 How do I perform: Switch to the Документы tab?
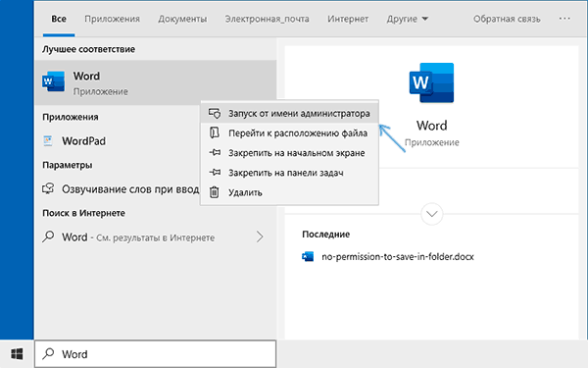click(x=182, y=19)
